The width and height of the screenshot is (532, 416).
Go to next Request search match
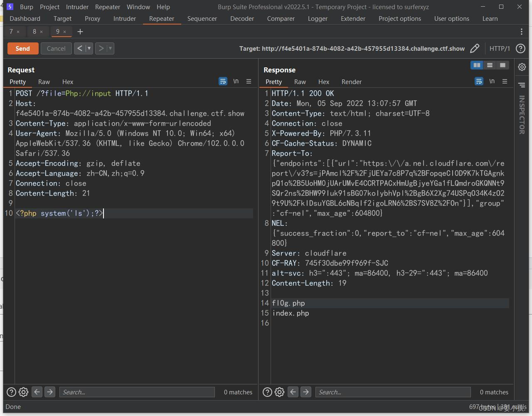(50, 392)
